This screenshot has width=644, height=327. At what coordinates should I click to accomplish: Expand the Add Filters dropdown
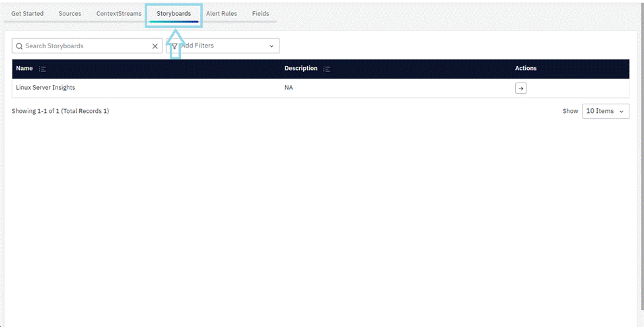coord(271,46)
